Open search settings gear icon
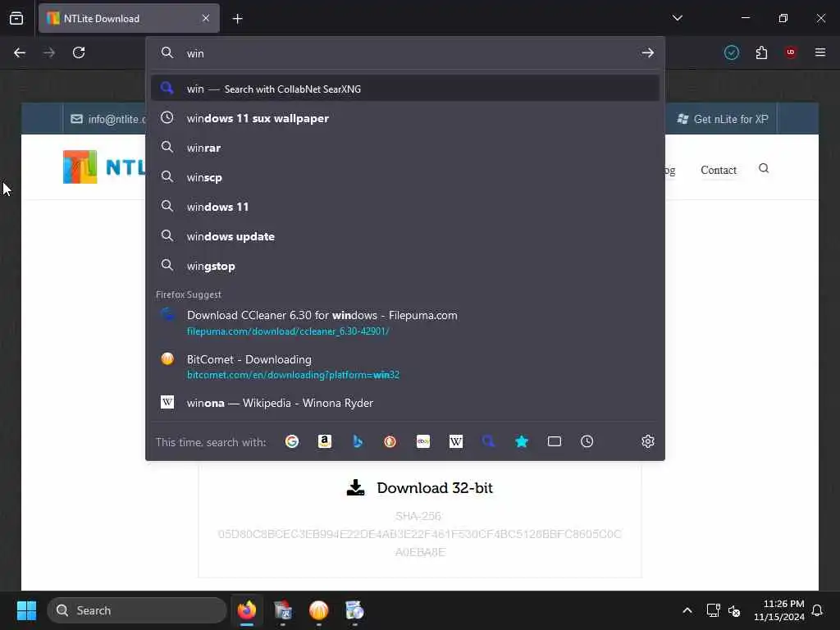840x630 pixels. pyautogui.click(x=648, y=441)
